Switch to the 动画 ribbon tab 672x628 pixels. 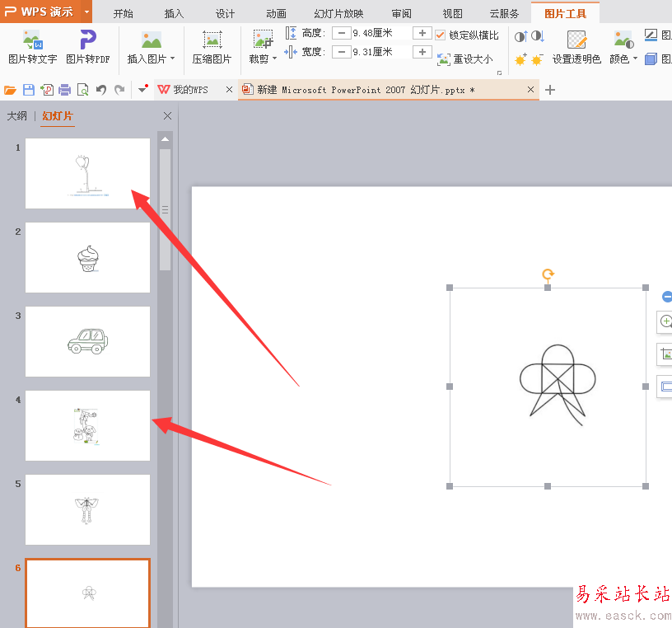pos(276,14)
